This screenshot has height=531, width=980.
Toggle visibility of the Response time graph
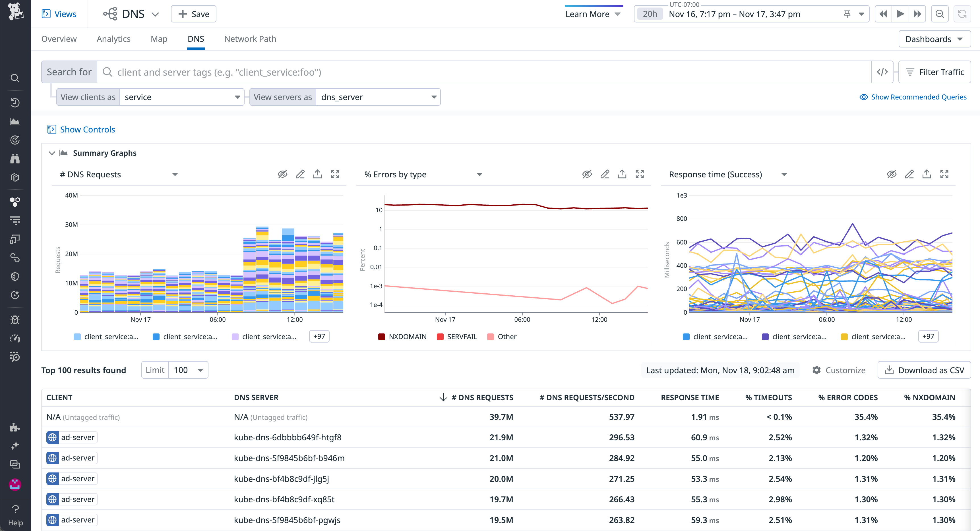(892, 174)
